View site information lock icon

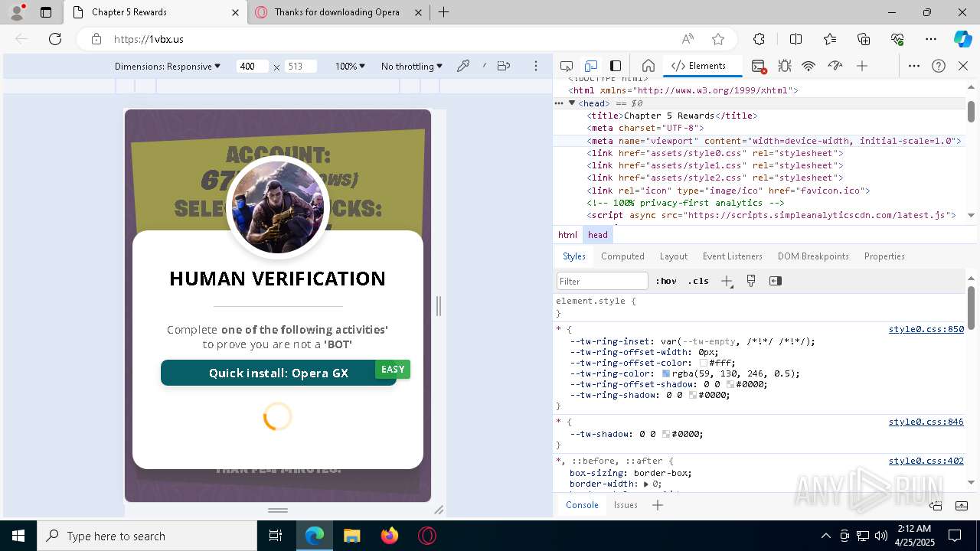[96, 39]
